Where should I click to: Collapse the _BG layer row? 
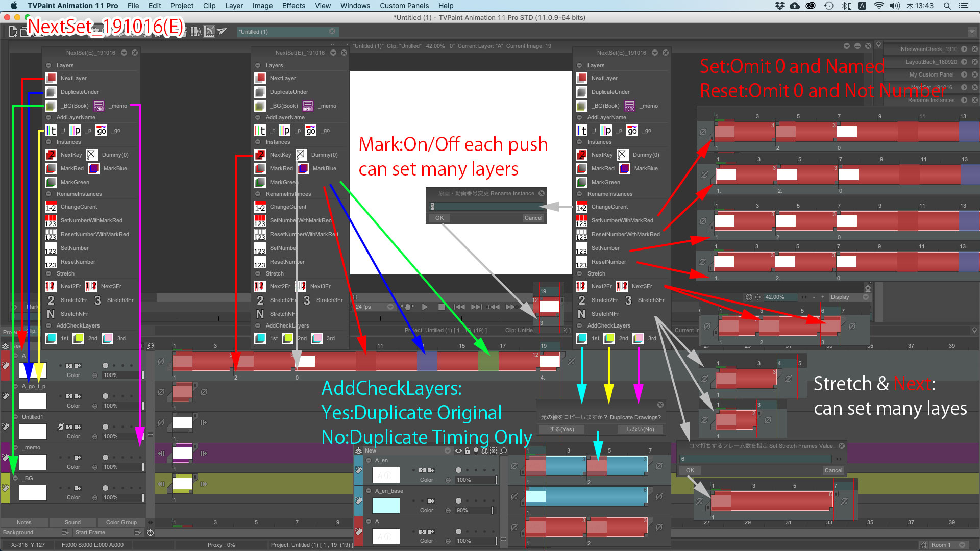16,478
